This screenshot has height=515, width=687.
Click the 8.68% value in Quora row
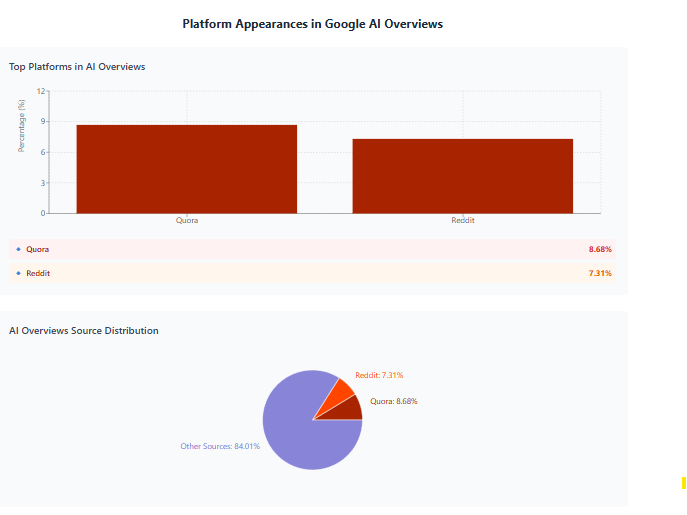(600, 249)
